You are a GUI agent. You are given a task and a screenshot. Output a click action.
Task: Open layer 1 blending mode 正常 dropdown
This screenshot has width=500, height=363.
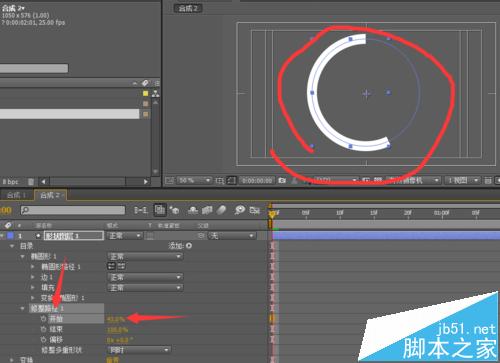click(x=124, y=236)
